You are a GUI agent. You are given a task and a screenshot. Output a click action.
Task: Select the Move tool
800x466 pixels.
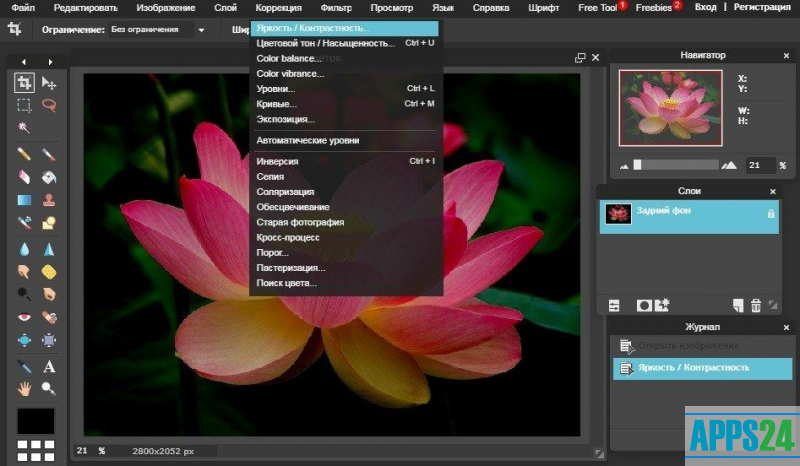coord(49,82)
